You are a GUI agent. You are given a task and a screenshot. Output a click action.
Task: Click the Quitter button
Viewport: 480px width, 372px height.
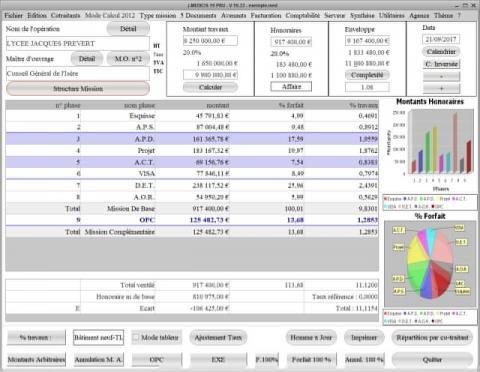pyautogui.click(x=432, y=360)
